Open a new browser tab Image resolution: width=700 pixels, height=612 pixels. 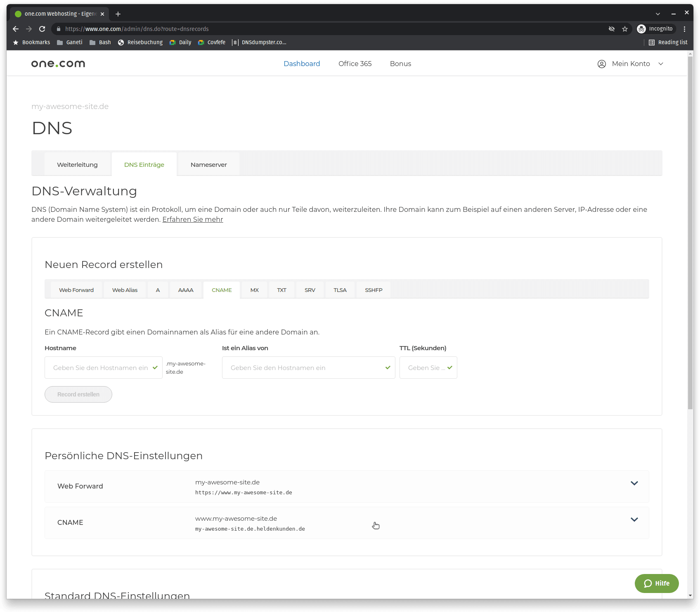coord(118,14)
